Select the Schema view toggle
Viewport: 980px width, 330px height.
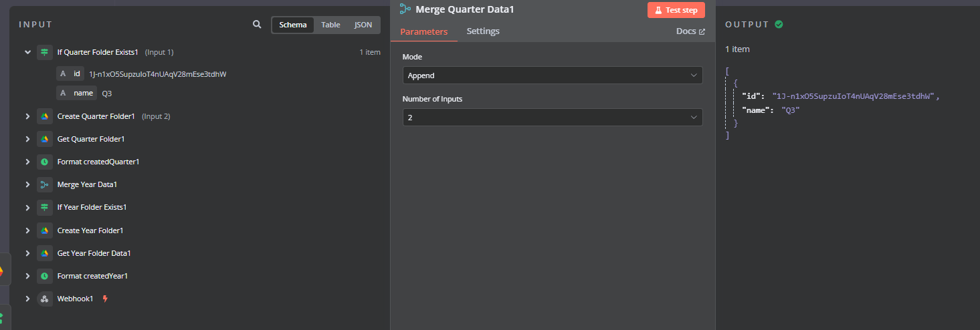[x=293, y=25]
